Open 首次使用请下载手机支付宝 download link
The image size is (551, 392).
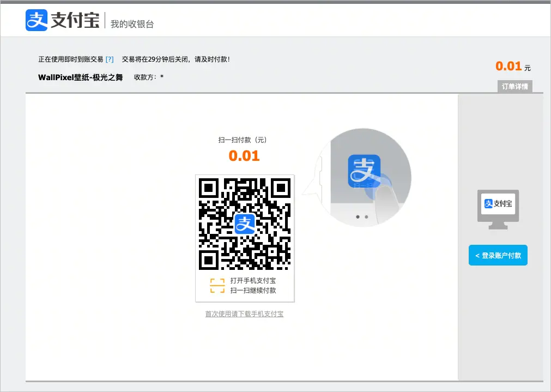click(x=244, y=314)
